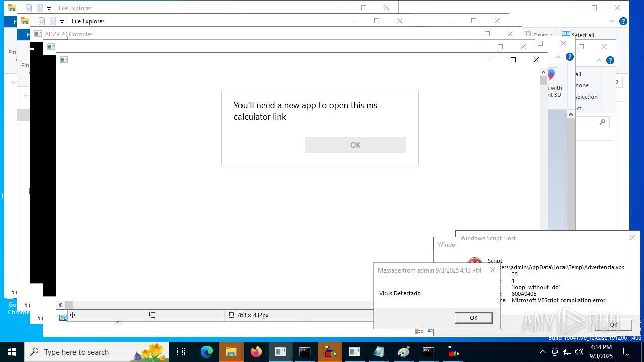Viewport: 644px width, 362px height.
Task: Click scroll-up arrow in File Explorer content pane
Action: (571, 114)
